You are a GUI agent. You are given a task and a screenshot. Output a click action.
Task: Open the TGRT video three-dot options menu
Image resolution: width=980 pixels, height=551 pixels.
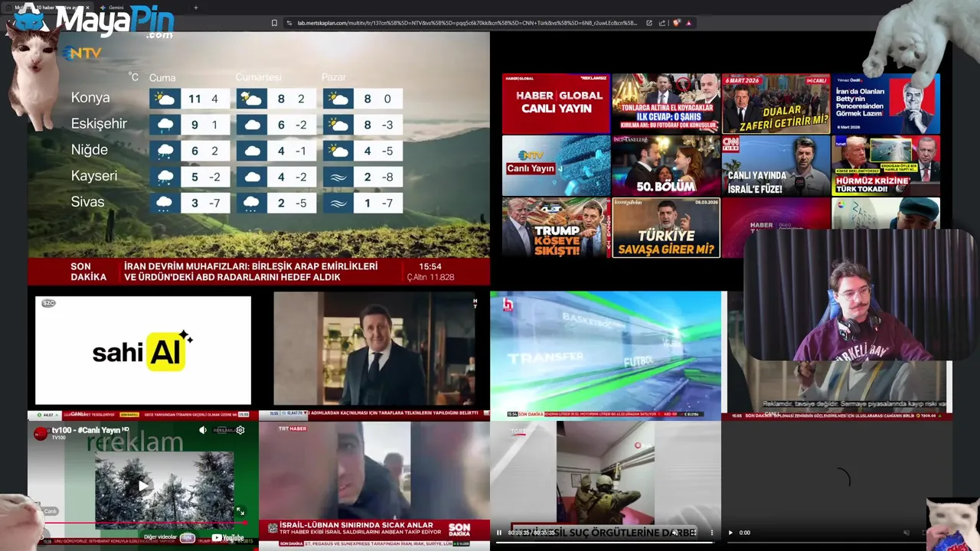point(711,533)
